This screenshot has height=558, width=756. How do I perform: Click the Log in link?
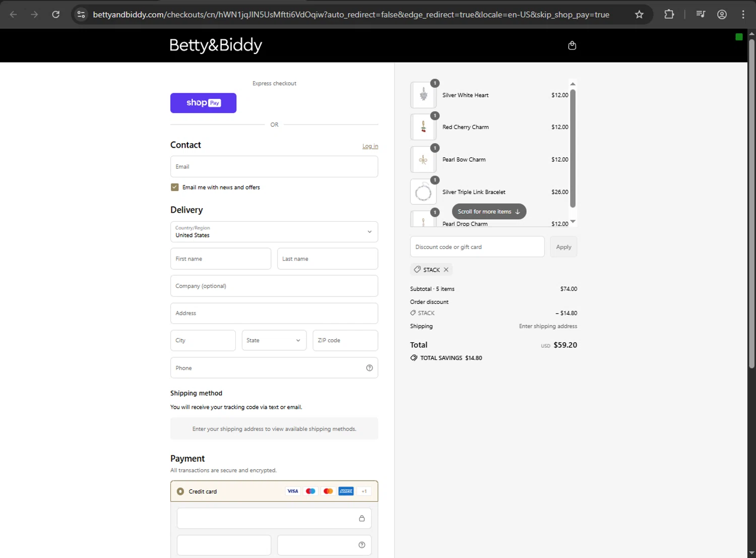370,146
